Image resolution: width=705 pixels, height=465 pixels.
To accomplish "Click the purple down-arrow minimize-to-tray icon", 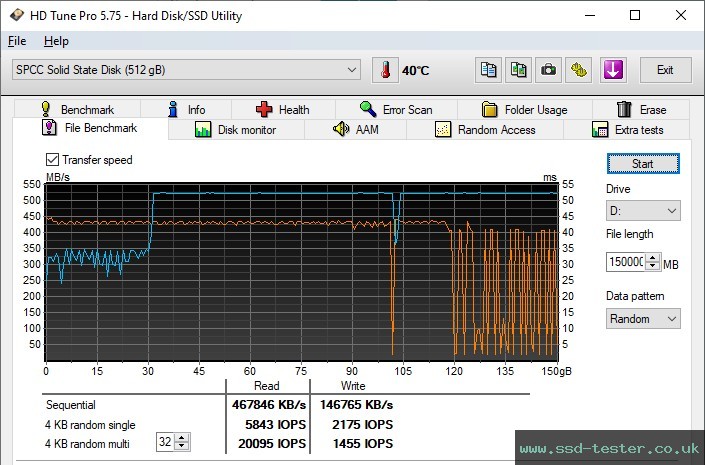I will (x=613, y=70).
